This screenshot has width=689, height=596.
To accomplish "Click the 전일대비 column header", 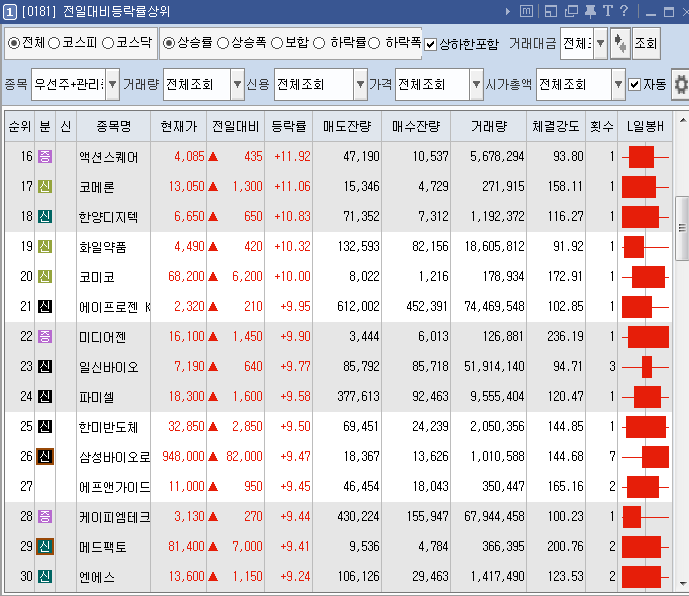I will [236, 127].
